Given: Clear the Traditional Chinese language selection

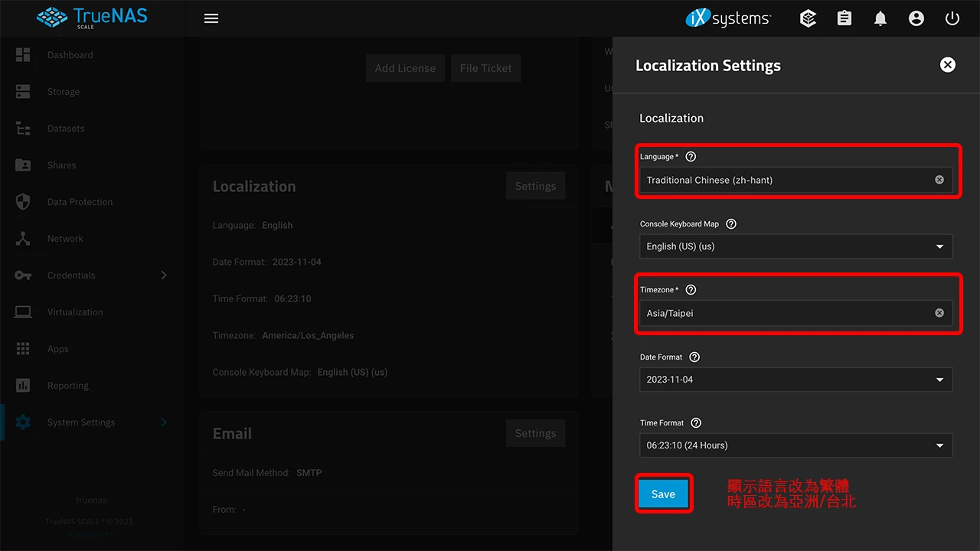Looking at the screenshot, I should pos(939,180).
